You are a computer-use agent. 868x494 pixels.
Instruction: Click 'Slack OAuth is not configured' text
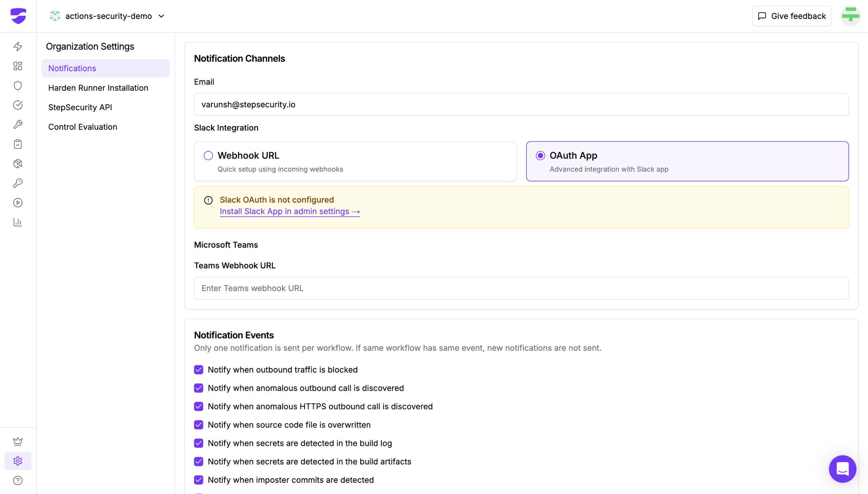point(277,200)
